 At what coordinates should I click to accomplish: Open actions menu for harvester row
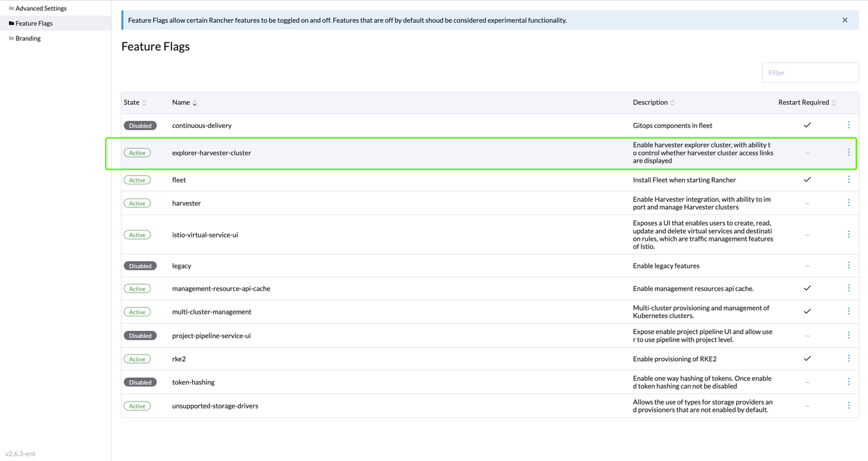coord(849,202)
